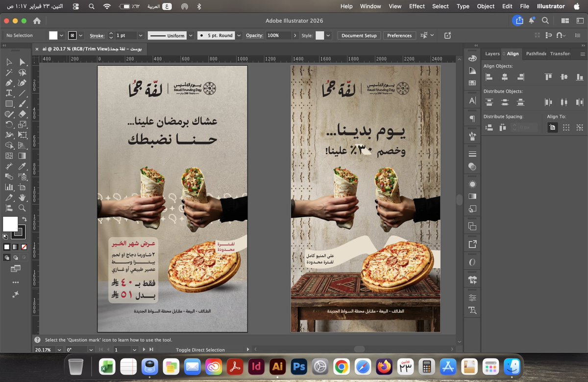Open the Asset Export panel icon

click(x=472, y=244)
